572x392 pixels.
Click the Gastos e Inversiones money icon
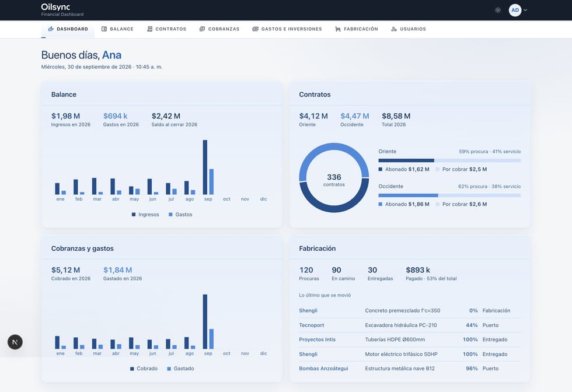pos(256,29)
